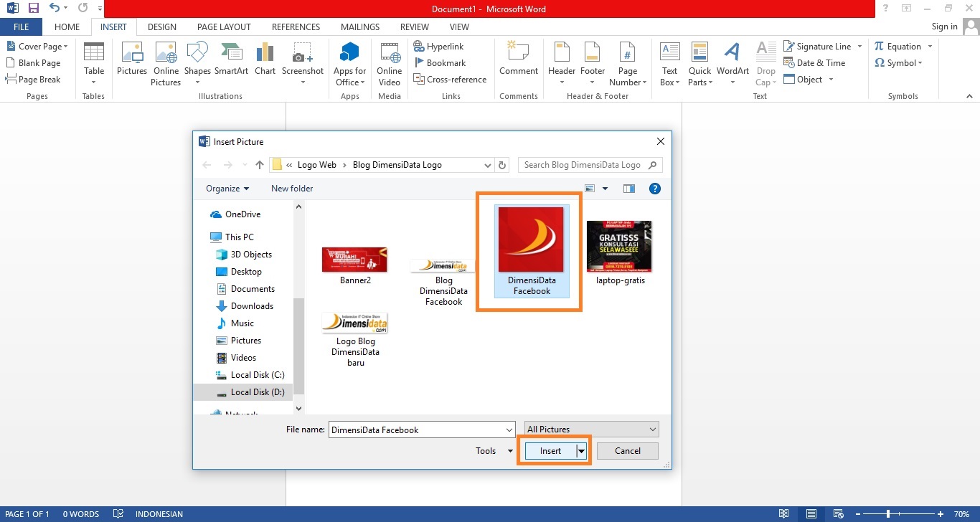Click the Text Box icon

click(669, 63)
